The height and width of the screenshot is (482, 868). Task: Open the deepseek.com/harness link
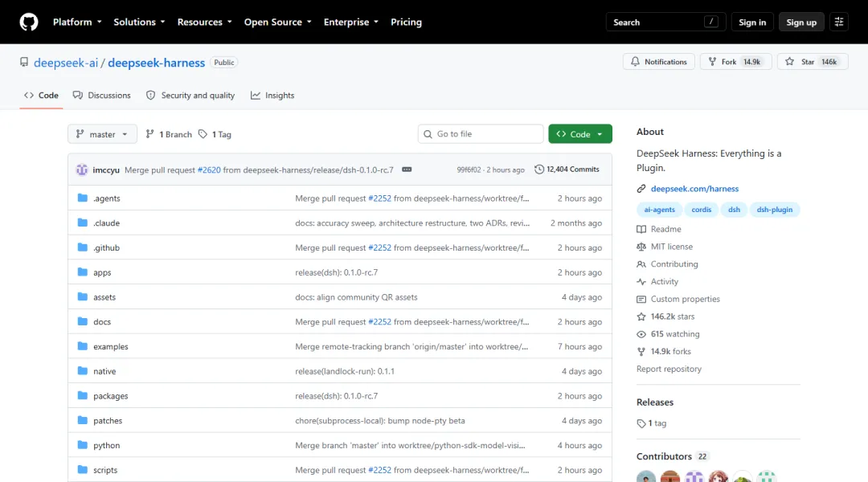click(694, 189)
